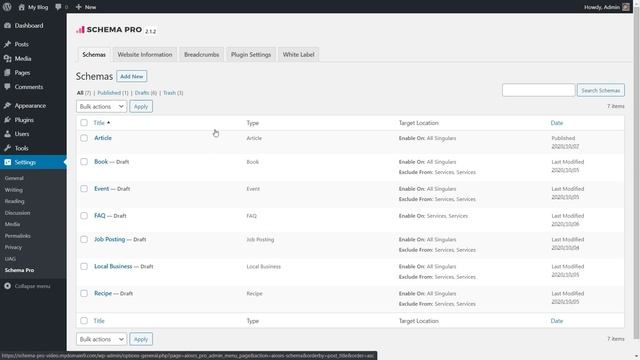Click the My Blog home icon
The width and height of the screenshot is (640, 360).
(22, 7)
